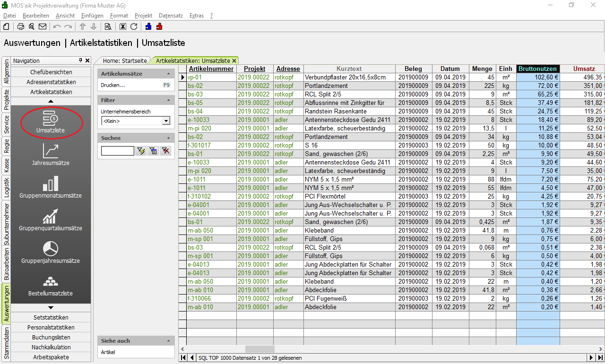
Task: Click the print icon in the toolbar
Action: [21, 26]
